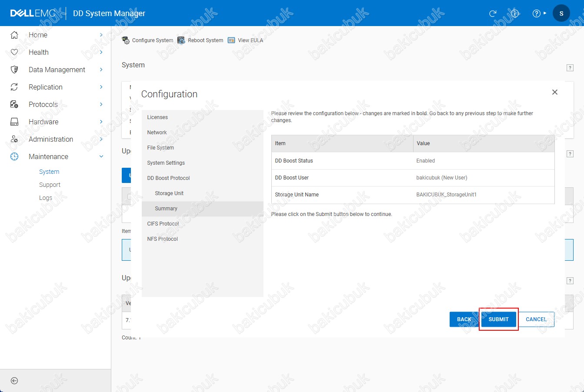The image size is (584, 392).
Task: Click the Administration user-gear icon
Action: tap(14, 139)
